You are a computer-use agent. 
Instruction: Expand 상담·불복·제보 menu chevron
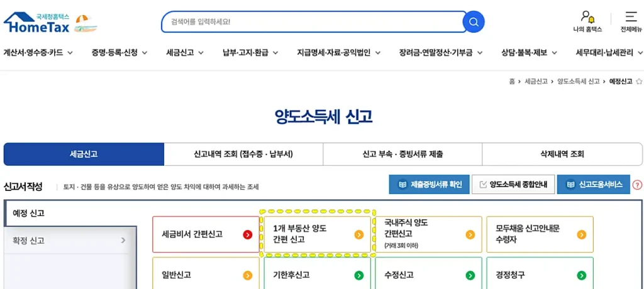554,53
